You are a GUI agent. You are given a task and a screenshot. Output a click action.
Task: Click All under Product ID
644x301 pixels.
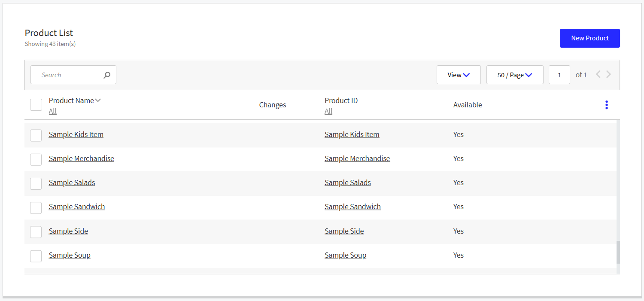point(328,111)
